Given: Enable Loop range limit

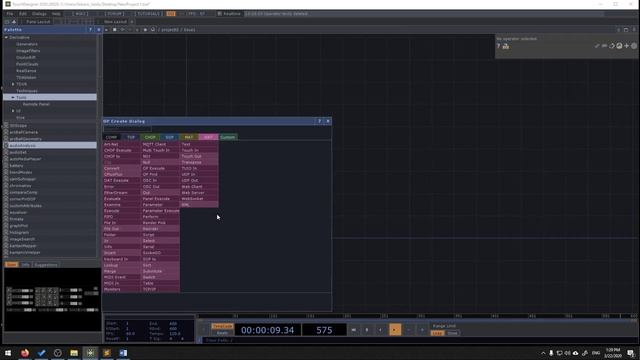Looking at the screenshot, I should tap(438, 333).
